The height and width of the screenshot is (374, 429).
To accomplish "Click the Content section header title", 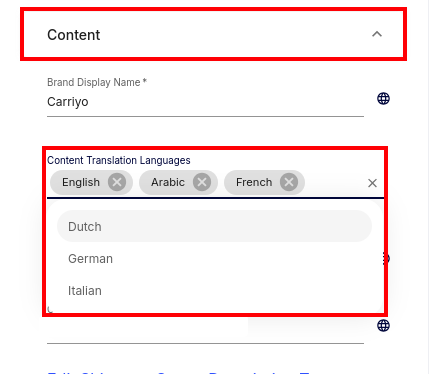I will point(74,35).
